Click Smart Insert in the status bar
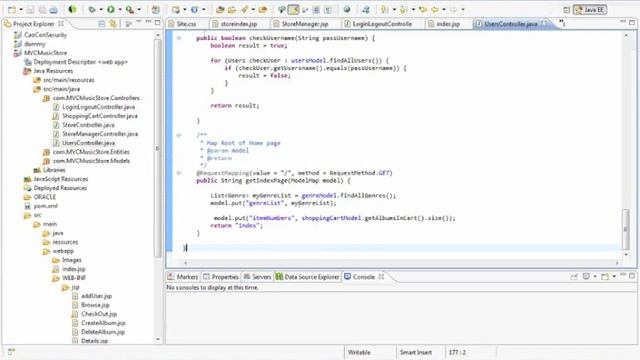The image size is (640, 360). 416,352
